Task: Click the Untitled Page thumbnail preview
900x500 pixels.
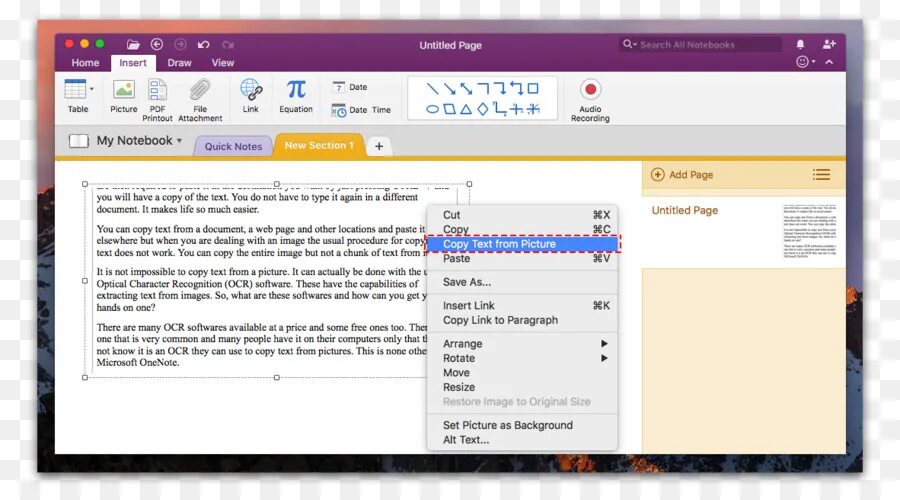Action: [809, 231]
